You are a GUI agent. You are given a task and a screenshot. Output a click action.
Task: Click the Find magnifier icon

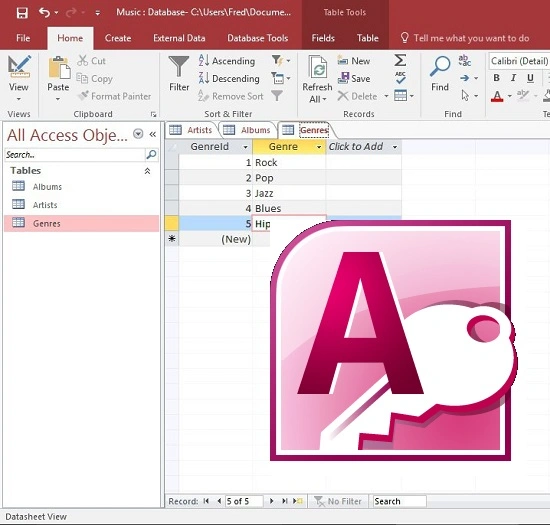pos(440,67)
